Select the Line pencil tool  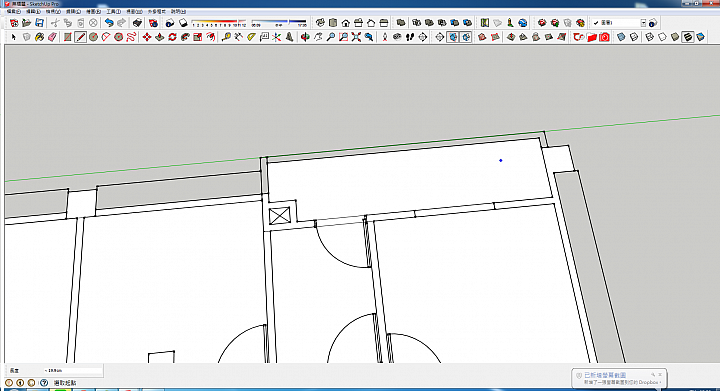pos(80,37)
